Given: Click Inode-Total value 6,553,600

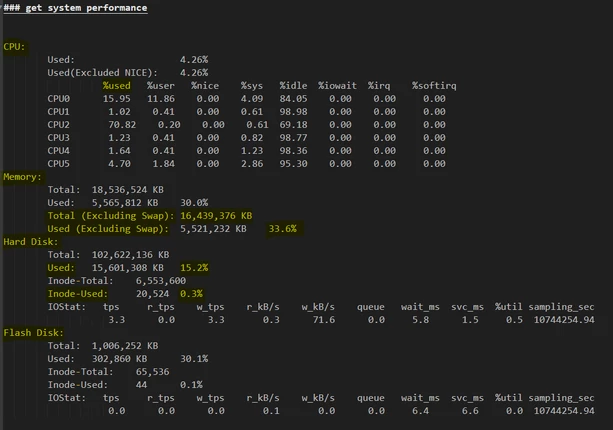Looking at the screenshot, I should tap(161, 281).
